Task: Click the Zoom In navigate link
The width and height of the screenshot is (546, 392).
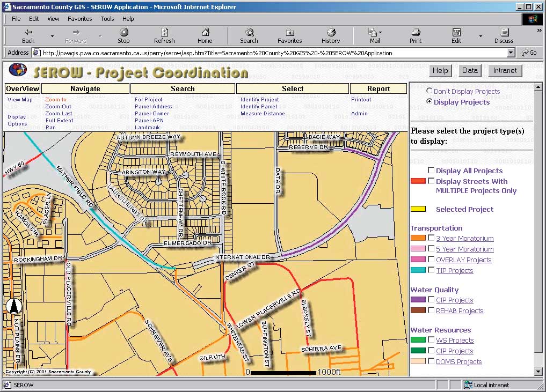Action: click(56, 100)
